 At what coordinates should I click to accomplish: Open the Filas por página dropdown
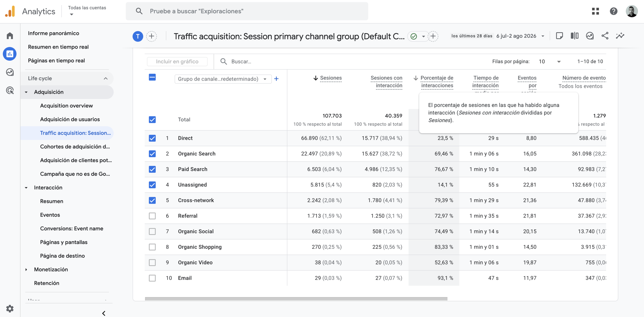[x=550, y=61]
